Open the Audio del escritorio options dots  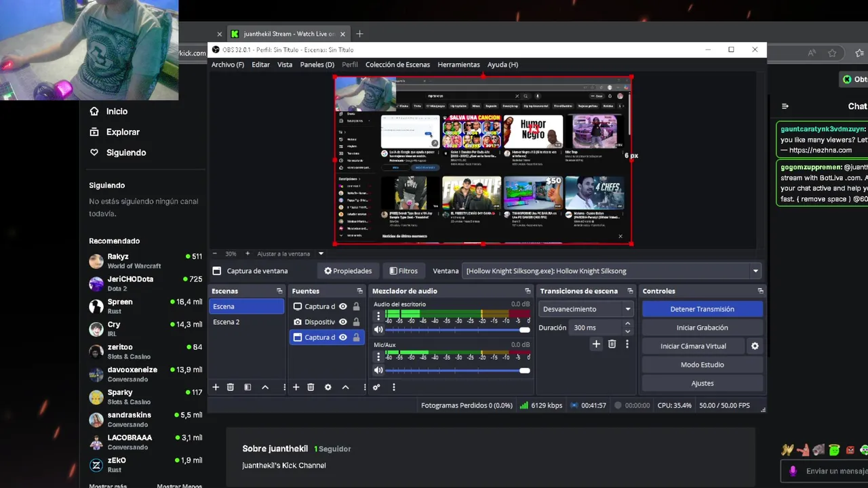tap(378, 317)
